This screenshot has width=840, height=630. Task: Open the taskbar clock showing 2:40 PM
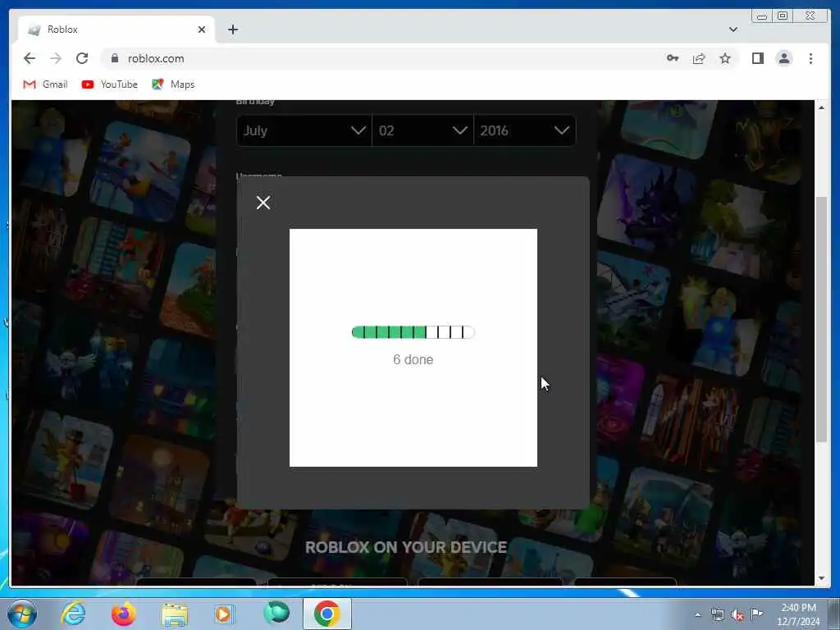tap(798, 614)
